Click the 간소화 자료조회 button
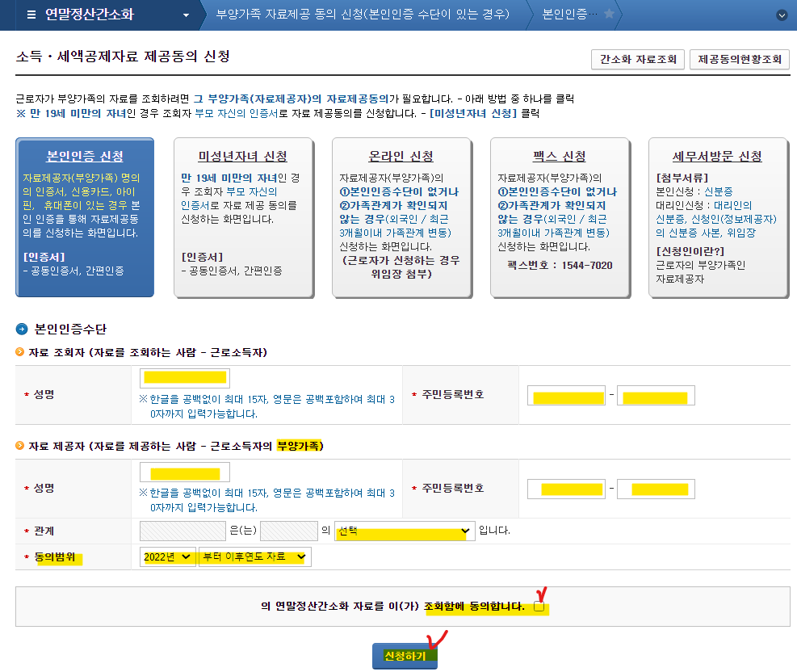This screenshot has height=672, width=797. [x=638, y=60]
